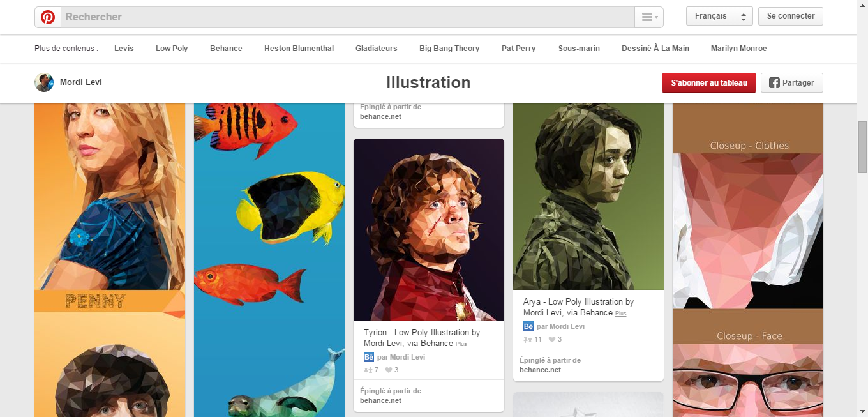Click S'abonner au tableau button
The image size is (868, 417).
709,83
